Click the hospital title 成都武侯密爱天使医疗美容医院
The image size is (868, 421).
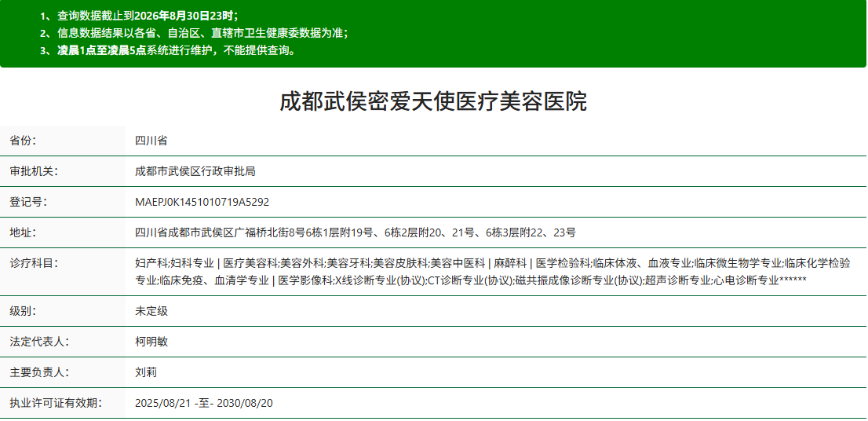click(x=433, y=102)
